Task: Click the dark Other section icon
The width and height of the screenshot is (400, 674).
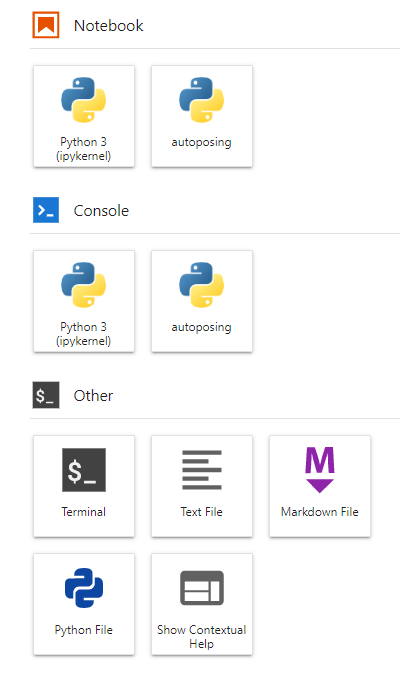Action: (46, 395)
